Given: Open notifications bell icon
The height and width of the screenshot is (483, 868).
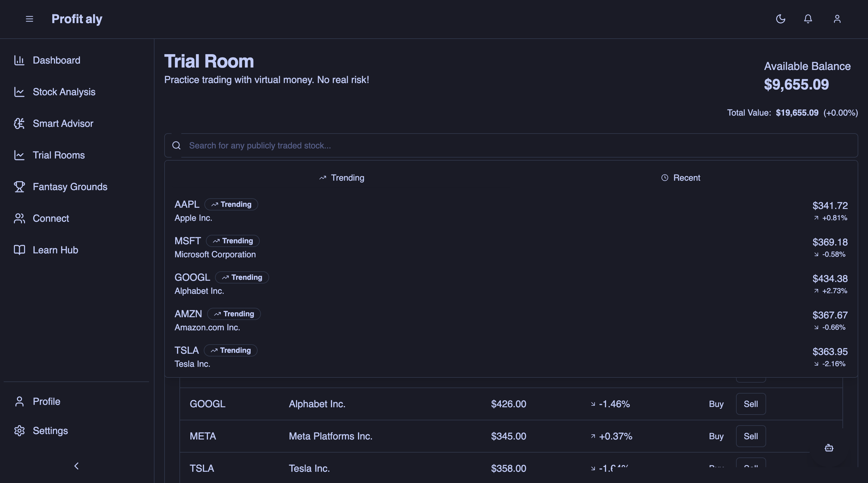Looking at the screenshot, I should coord(808,19).
